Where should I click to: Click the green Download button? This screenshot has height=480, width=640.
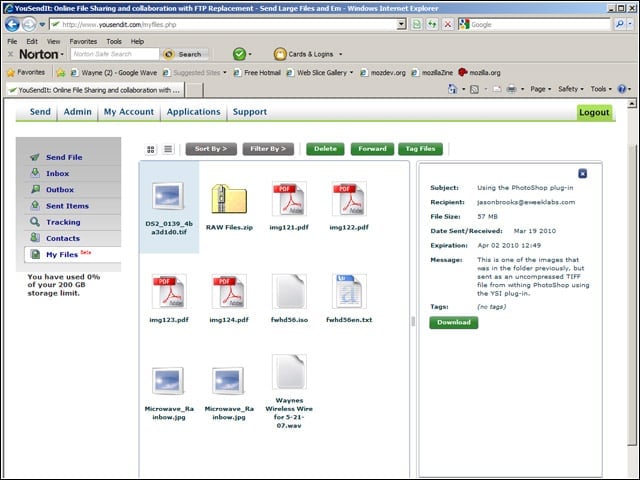[454, 322]
